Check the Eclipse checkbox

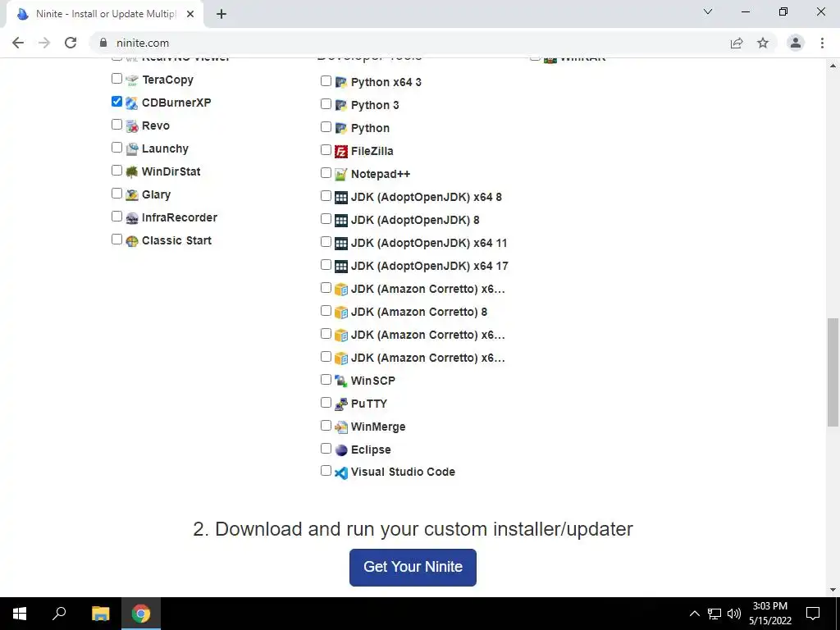[326, 449]
